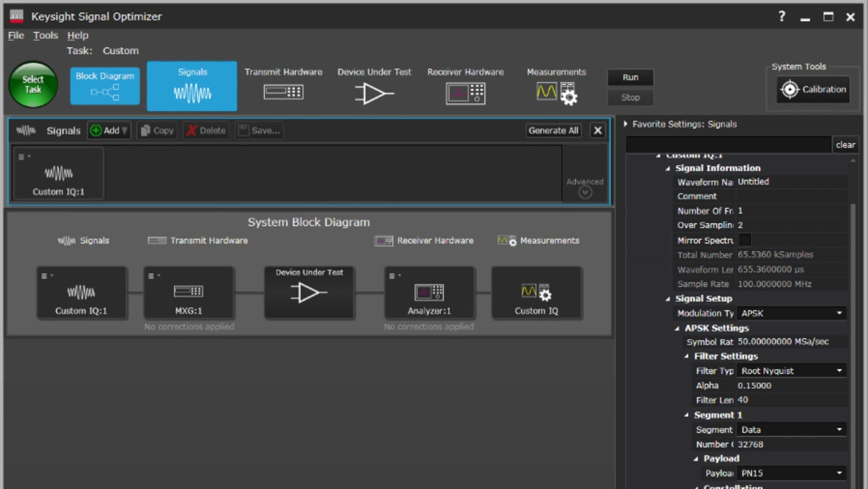The height and width of the screenshot is (489, 868).
Task: Click the settings search input field
Action: [728, 144]
